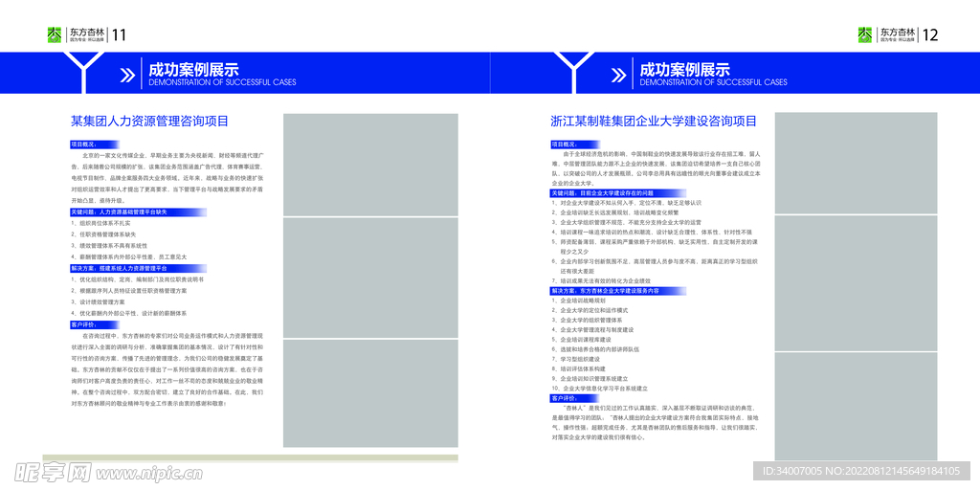
Task: Select the 成功案例展示 heading on page 12
Action: pos(685,70)
